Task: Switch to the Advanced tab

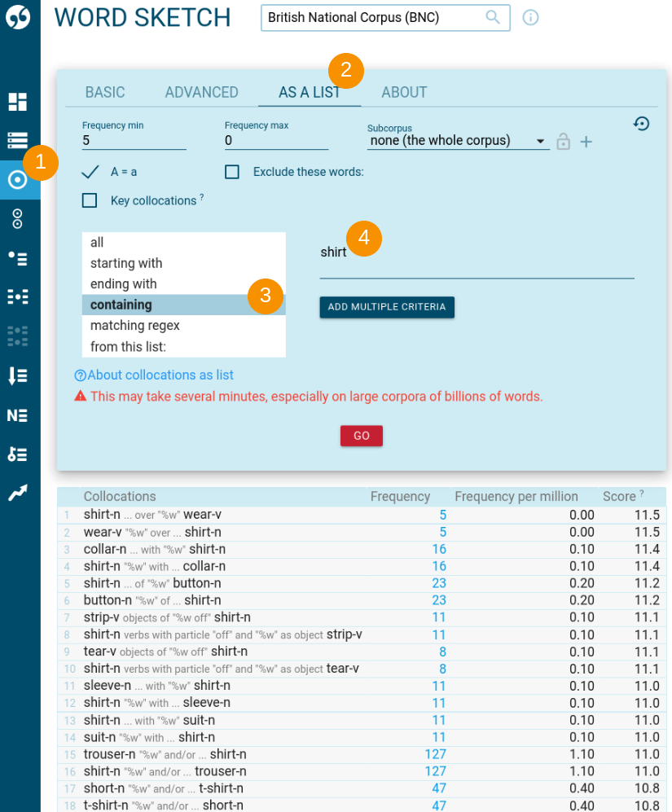Action: (201, 92)
